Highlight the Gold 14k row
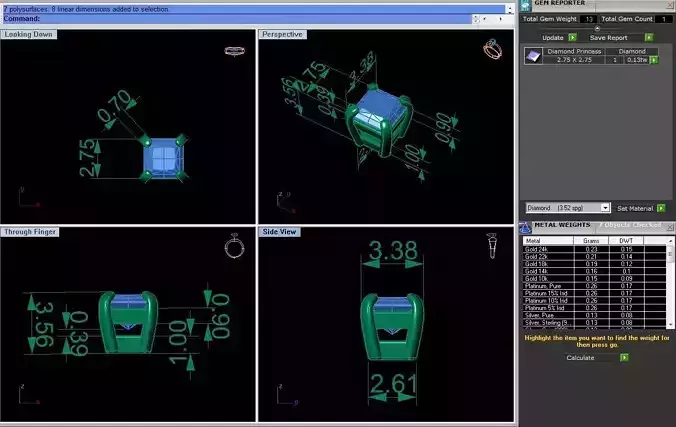676x427 pixels. [595, 271]
